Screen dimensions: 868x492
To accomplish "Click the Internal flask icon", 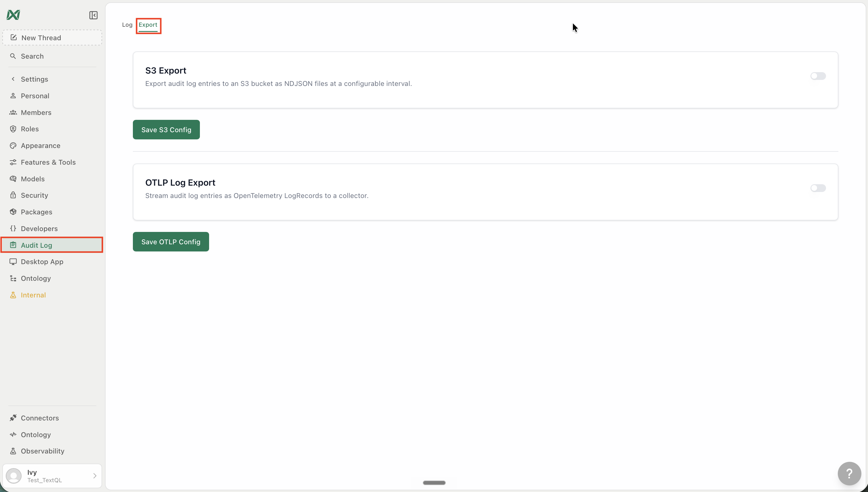I will 13,295.
